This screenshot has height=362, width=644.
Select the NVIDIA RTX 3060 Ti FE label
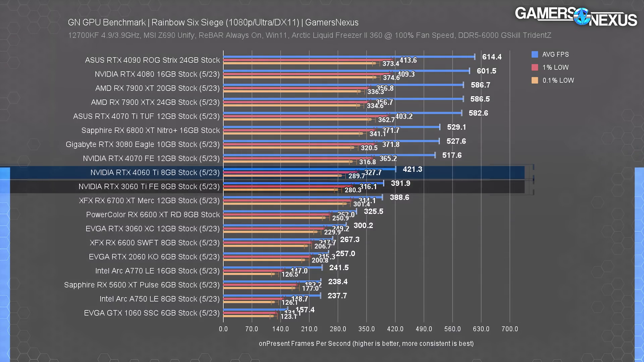click(149, 187)
